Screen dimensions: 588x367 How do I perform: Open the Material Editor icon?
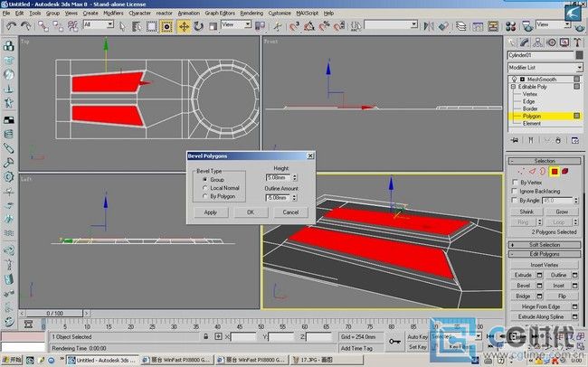click(x=510, y=26)
